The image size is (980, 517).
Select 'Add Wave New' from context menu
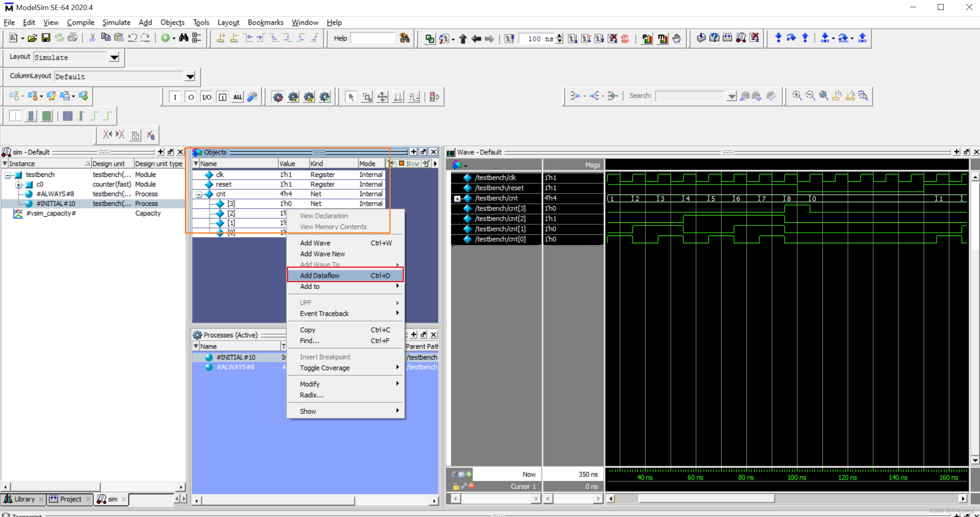345,254
